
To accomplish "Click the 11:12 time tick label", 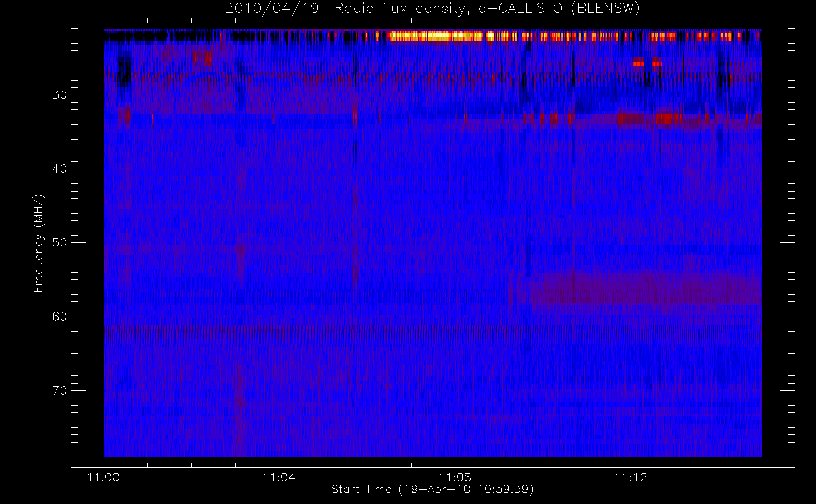I will coord(631,477).
